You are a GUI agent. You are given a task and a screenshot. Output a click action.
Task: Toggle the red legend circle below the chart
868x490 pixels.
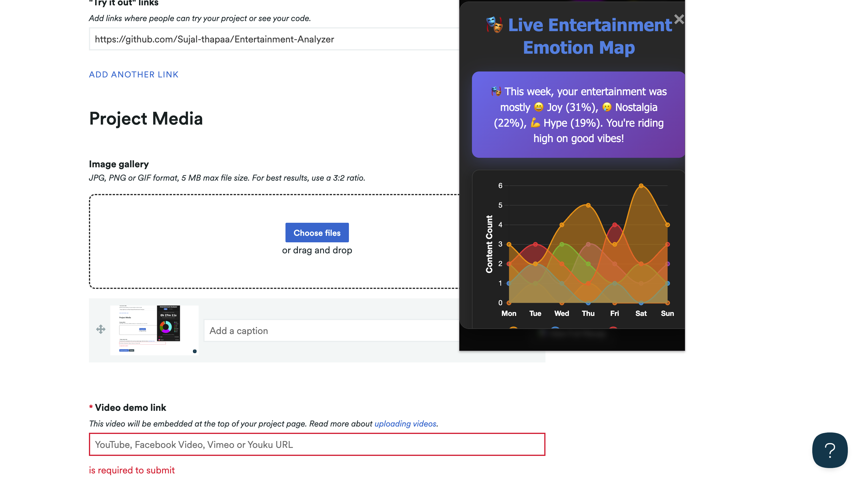pyautogui.click(x=613, y=328)
